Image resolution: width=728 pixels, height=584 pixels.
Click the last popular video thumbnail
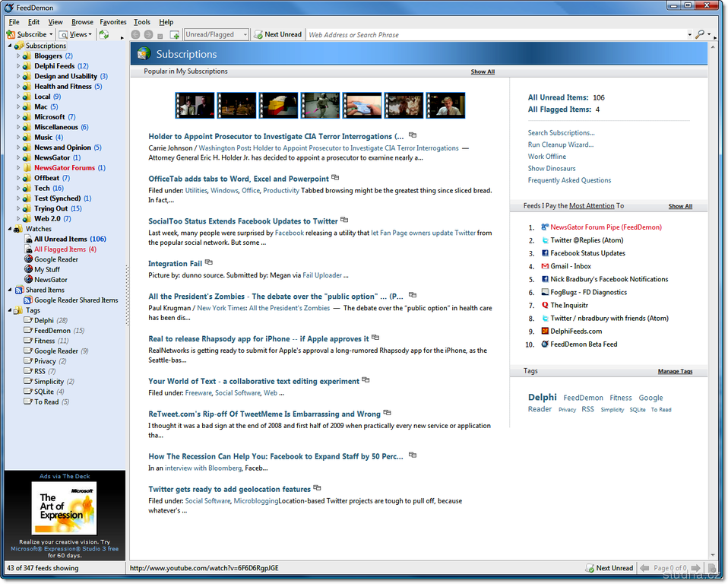click(x=446, y=106)
